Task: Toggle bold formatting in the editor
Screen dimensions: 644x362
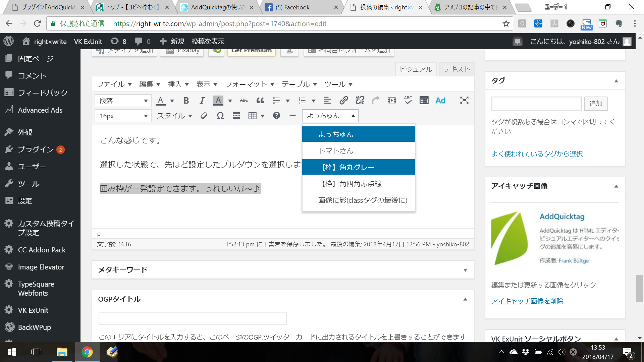Action: coord(186,101)
